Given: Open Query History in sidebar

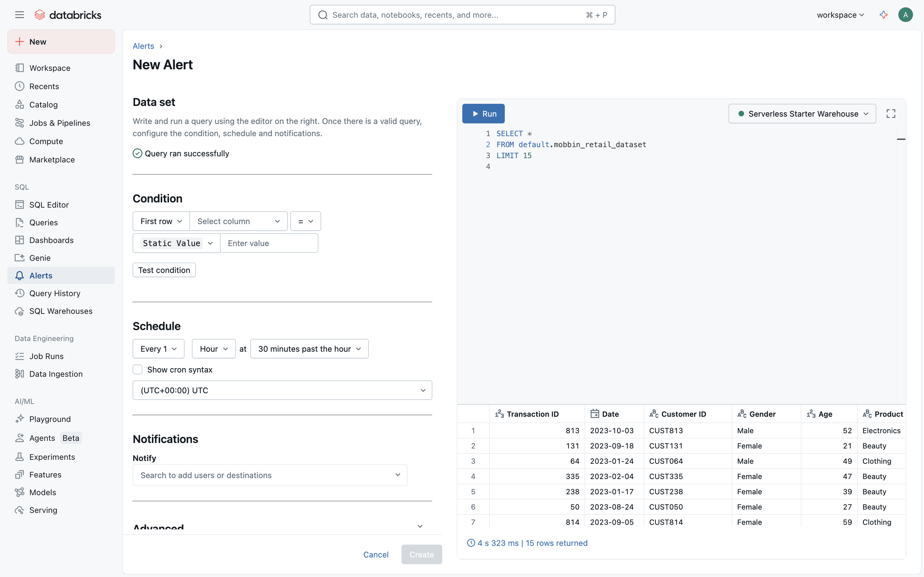Looking at the screenshot, I should click(x=55, y=293).
